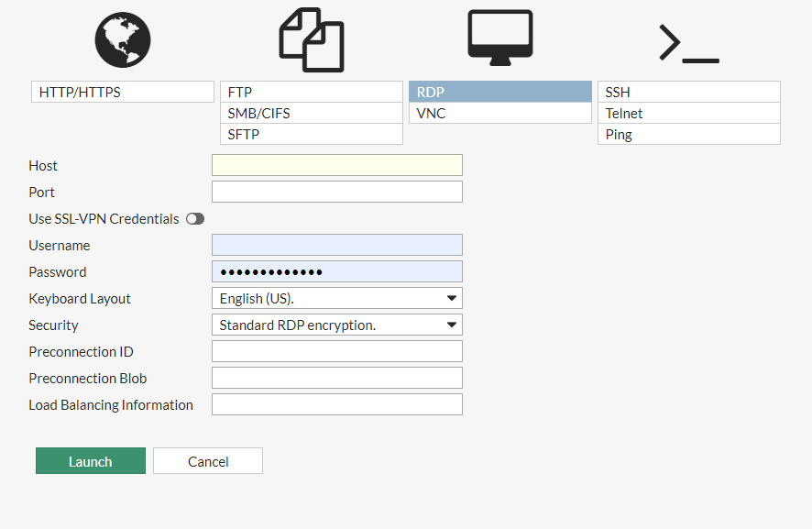The width and height of the screenshot is (812, 529).
Task: Switch to VNC connection type
Action: [499, 114]
